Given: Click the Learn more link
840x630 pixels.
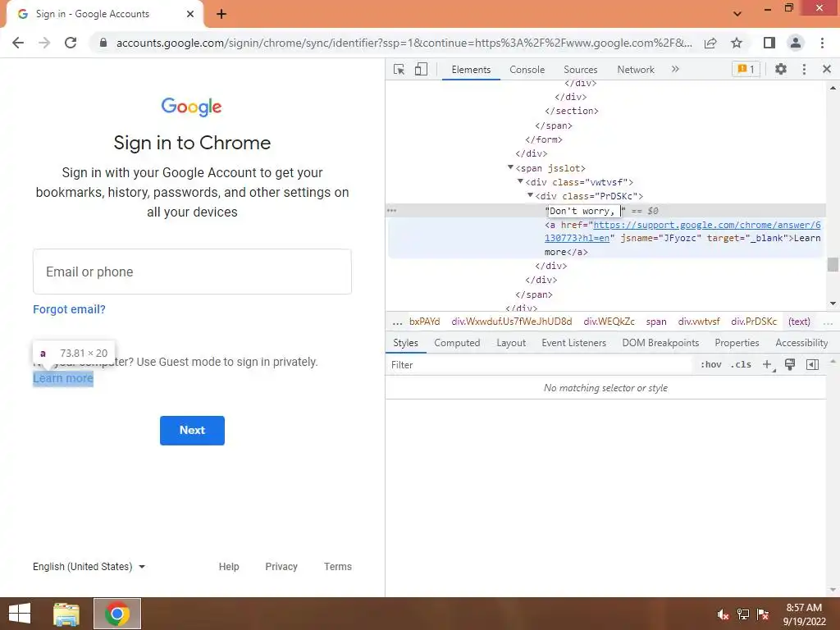Looking at the screenshot, I should point(63,378).
